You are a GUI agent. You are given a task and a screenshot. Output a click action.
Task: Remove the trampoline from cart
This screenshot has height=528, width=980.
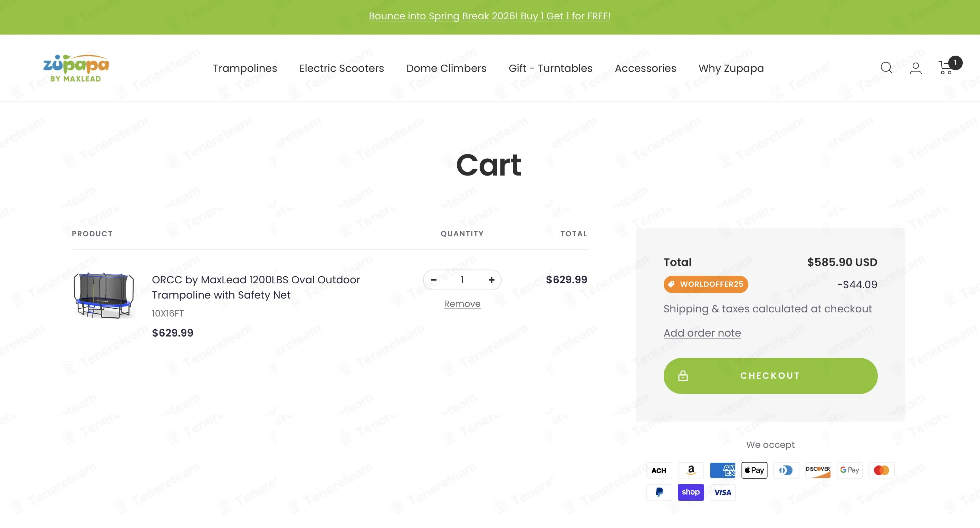[462, 304]
